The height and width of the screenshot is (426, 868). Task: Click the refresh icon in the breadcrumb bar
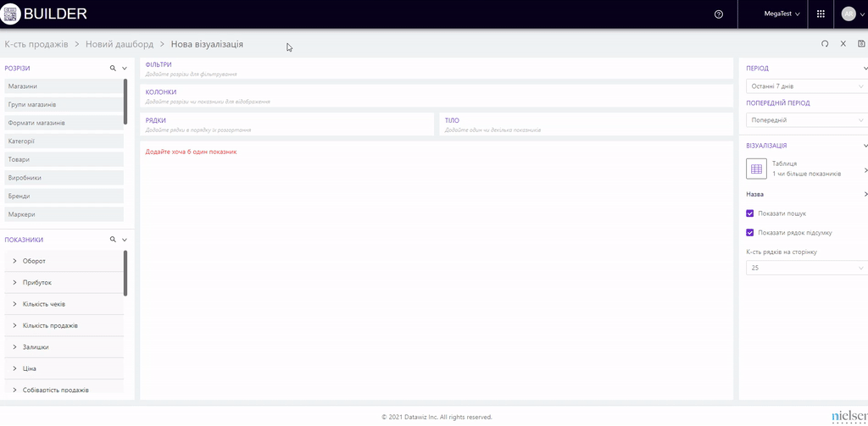pos(825,44)
